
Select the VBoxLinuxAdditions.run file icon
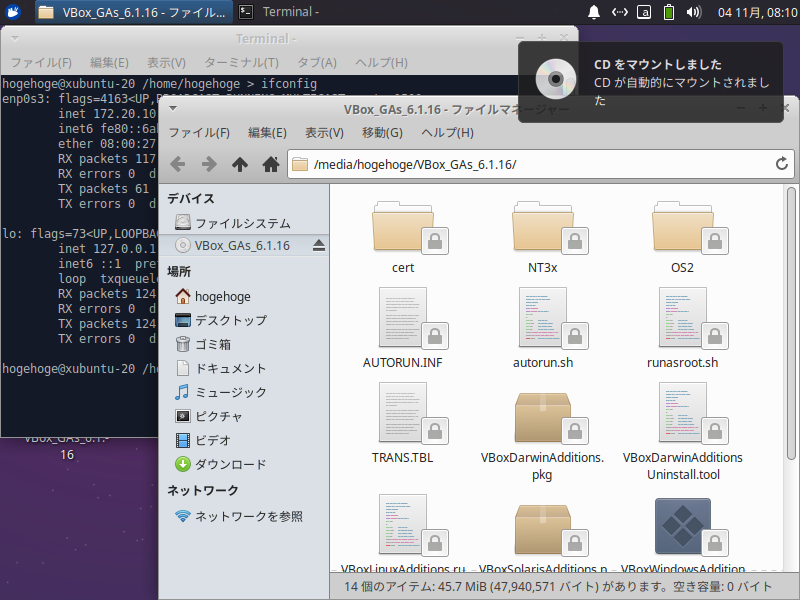point(403,526)
